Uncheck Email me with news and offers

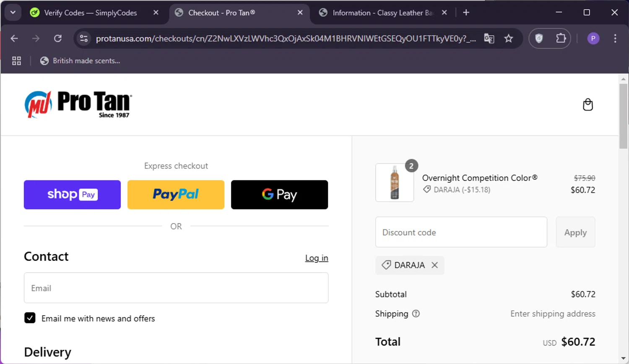pos(30,318)
